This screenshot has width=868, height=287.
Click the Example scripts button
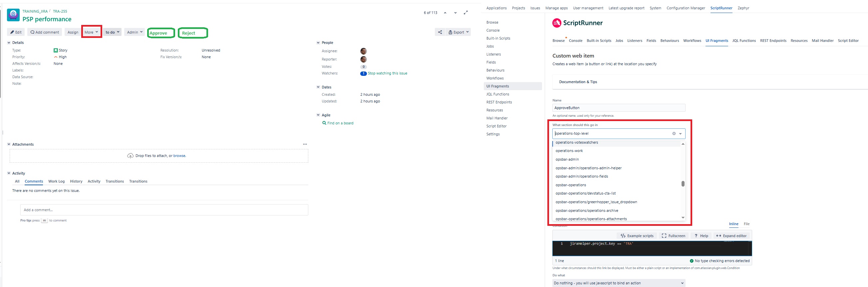(x=637, y=236)
